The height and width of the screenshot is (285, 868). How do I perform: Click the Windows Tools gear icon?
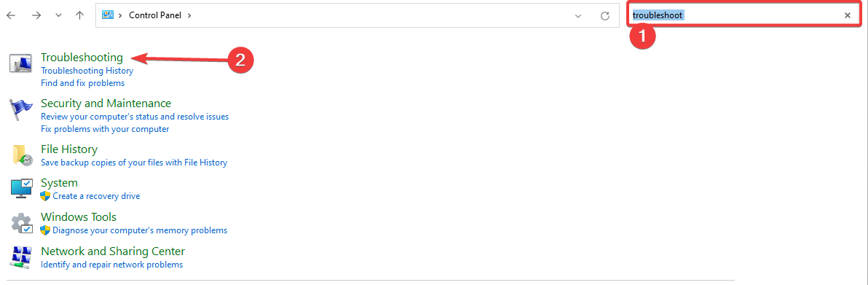[22, 223]
